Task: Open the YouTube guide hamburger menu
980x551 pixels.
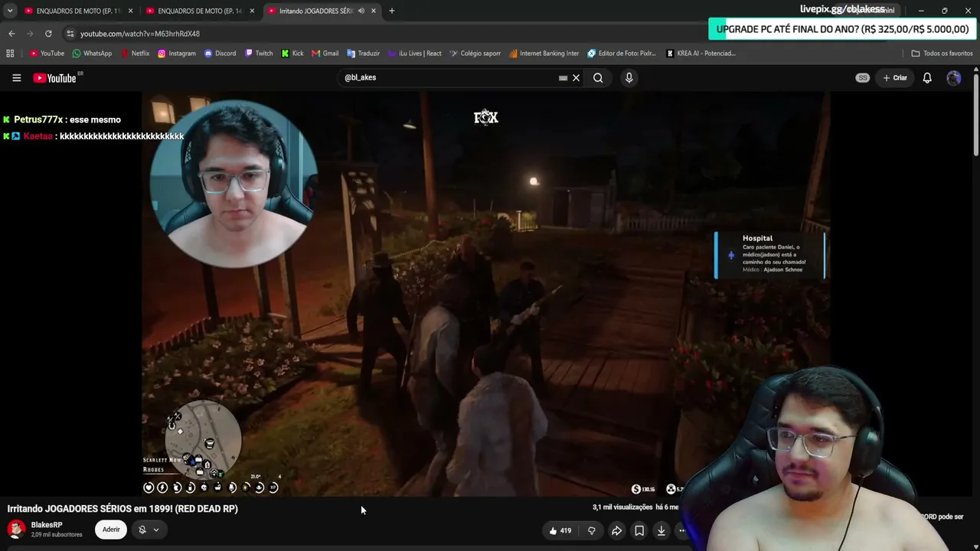Action: point(16,78)
